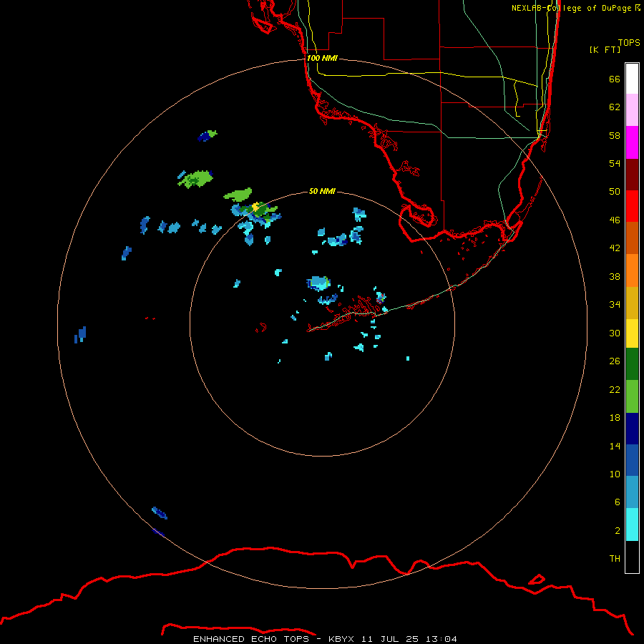Click the light pink legend swatch
Screen dimensions: 644x644
coord(632,110)
